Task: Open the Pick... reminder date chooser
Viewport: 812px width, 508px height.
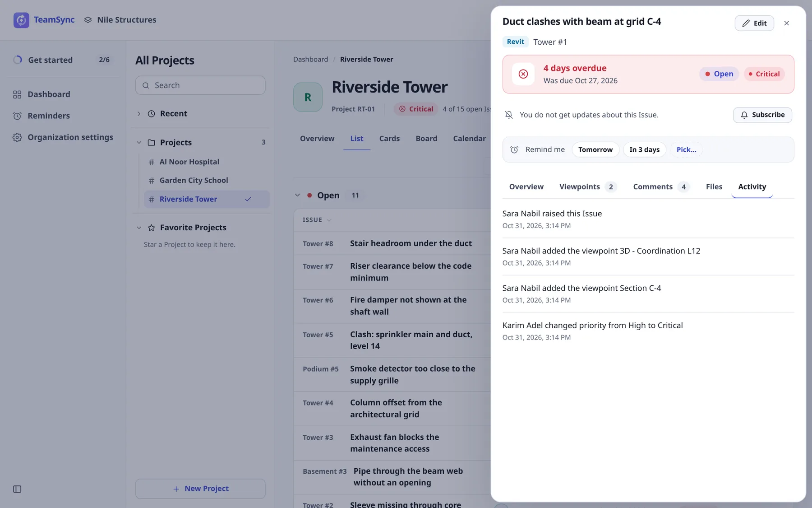Action: tap(686, 149)
